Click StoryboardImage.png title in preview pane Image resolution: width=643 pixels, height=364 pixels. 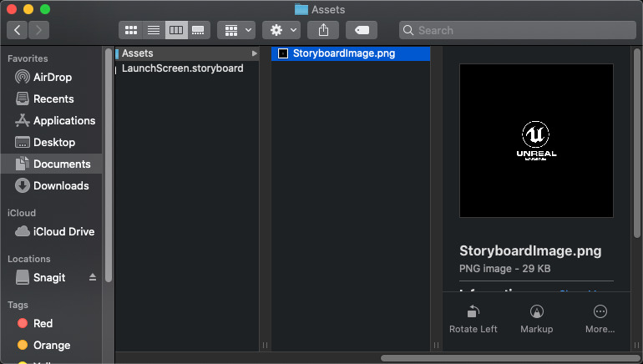(x=530, y=250)
